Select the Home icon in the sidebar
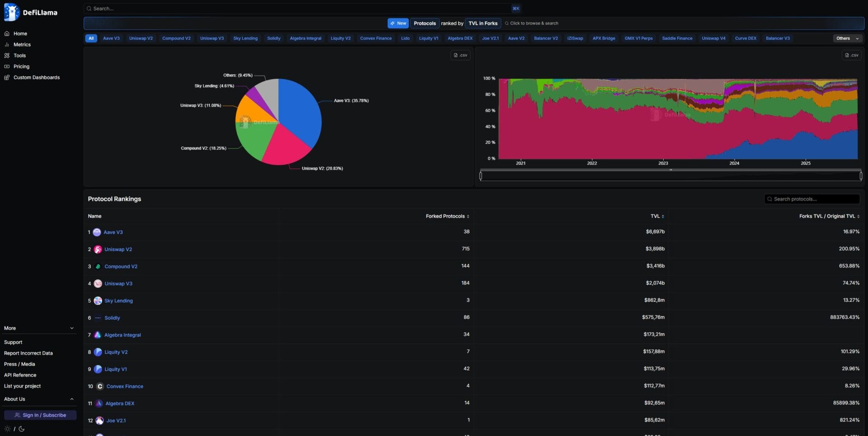This screenshot has height=436, width=868. [x=7, y=33]
